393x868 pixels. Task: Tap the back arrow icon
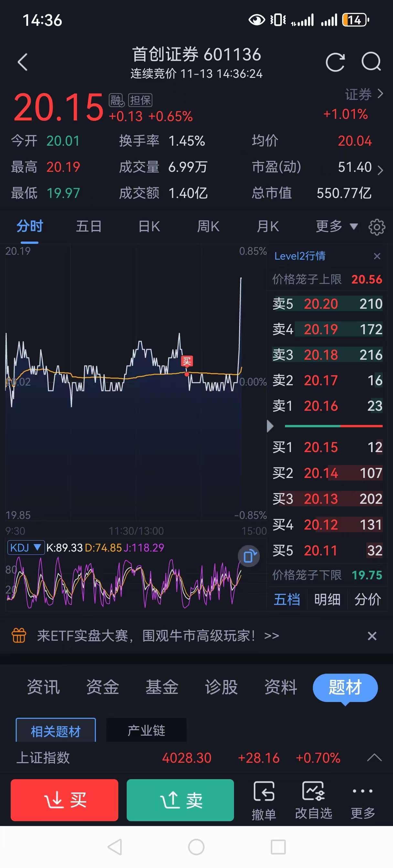23,62
